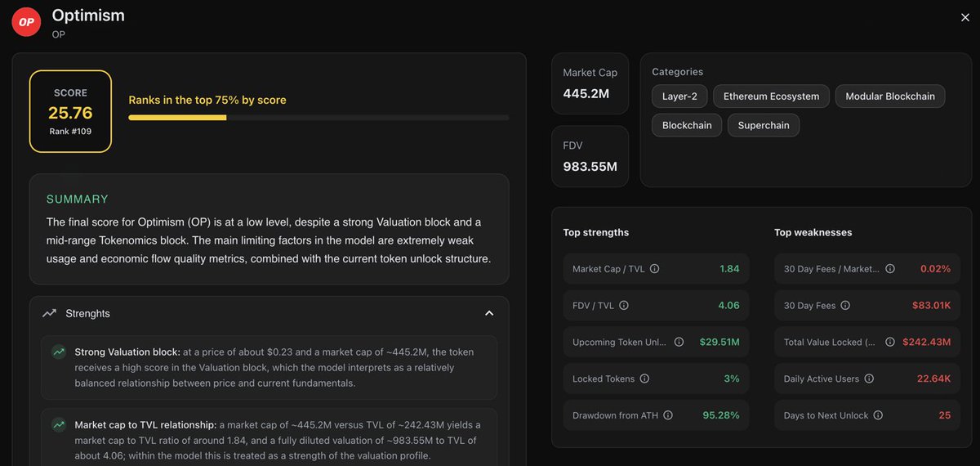The image size is (980, 466).
Task: Click the SUMMARY heading
Action: 78,199
